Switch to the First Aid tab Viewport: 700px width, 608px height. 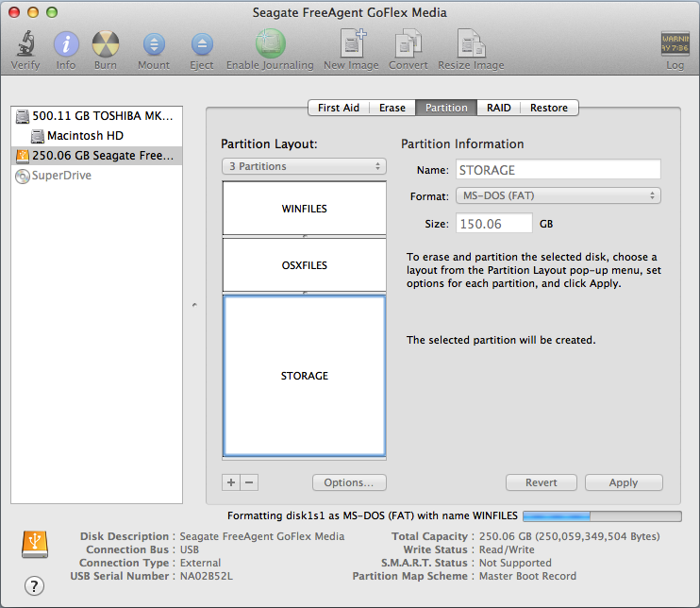tap(338, 108)
